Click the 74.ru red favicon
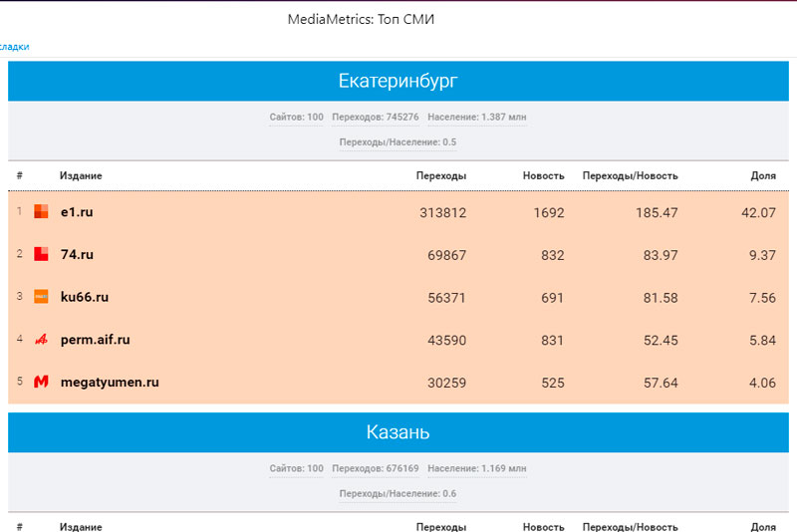This screenshot has height=532, width=797. (41, 254)
